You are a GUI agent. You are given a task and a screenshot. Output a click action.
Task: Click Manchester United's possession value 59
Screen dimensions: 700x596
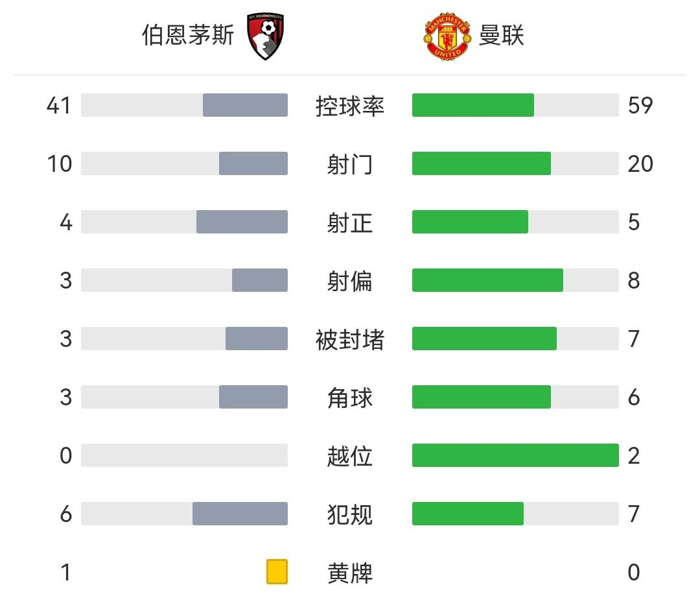coord(640,105)
